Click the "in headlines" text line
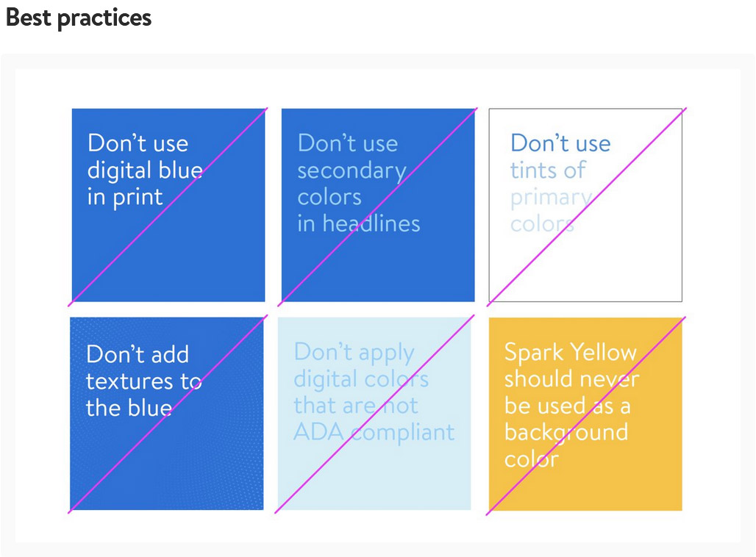 coord(358,223)
